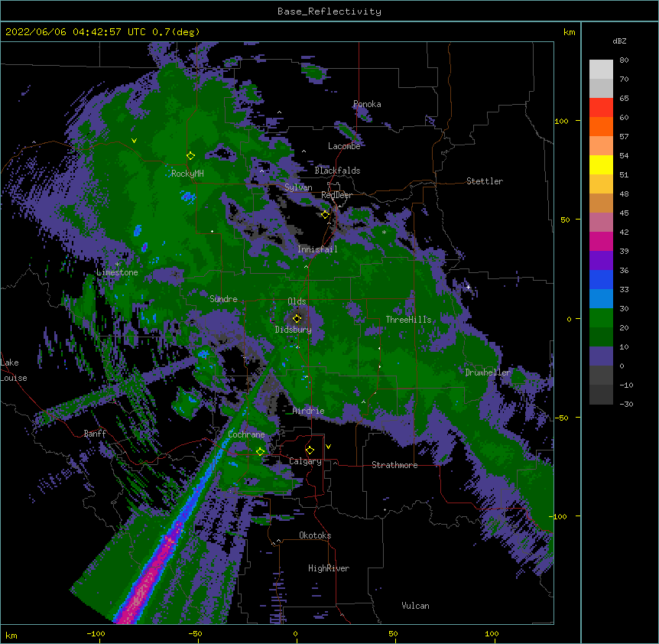Select the yellow diamond marker below Cochrane

pos(260,451)
